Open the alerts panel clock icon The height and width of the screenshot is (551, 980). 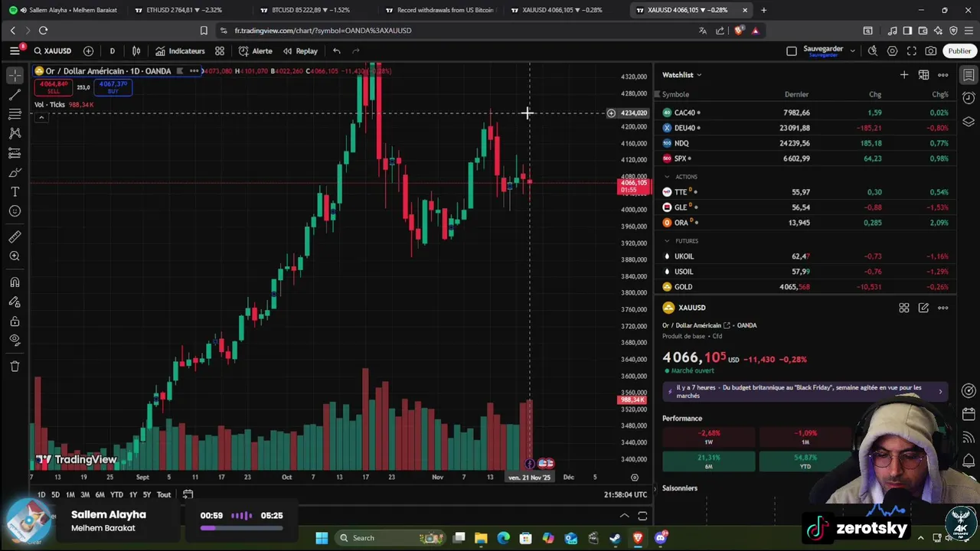969,99
